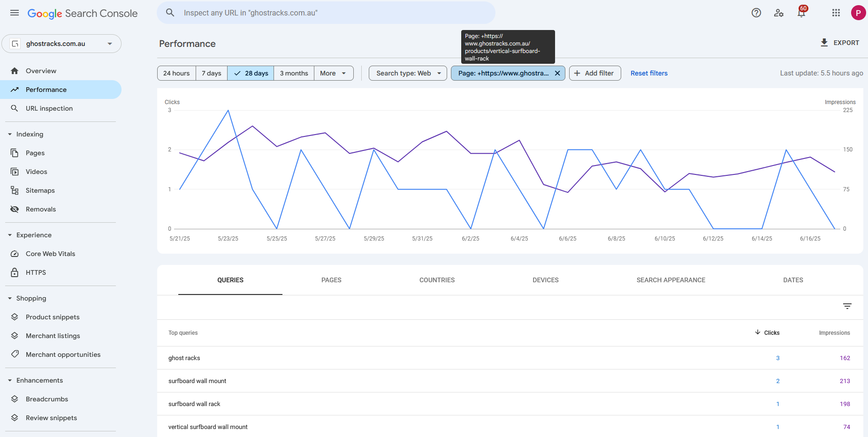Image resolution: width=868 pixels, height=437 pixels.
Task: Select the 'surfboard wall mount' query row
Action: click(510, 381)
